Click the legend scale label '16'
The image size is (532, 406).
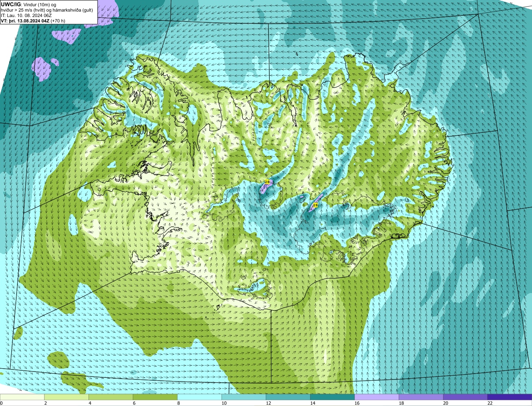357,403
